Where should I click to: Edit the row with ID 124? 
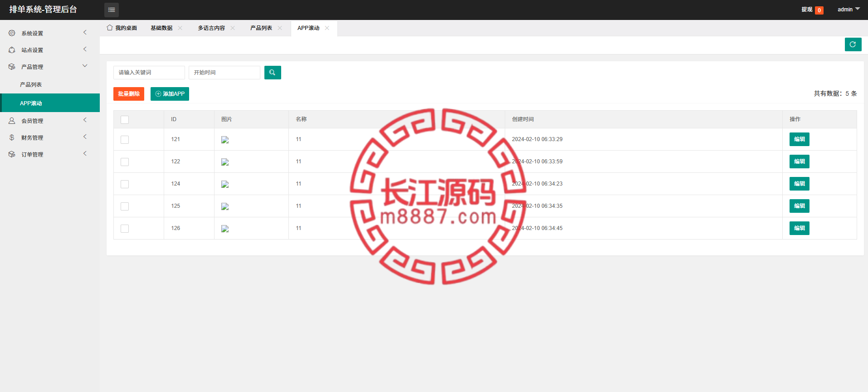(800, 184)
